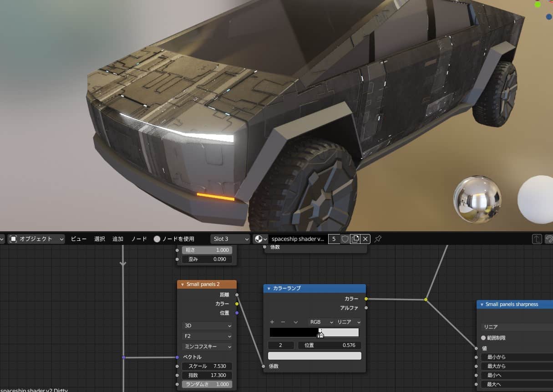
Task: Open the オブジェクト shader type dropdown
Action: pos(36,239)
